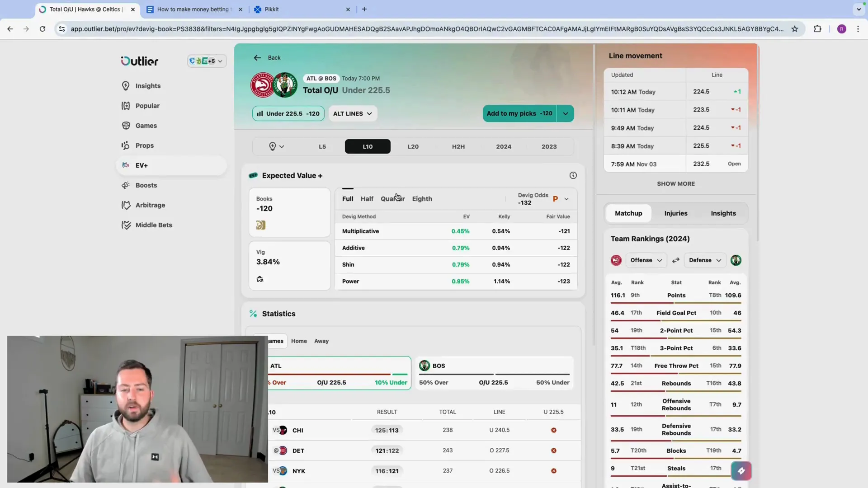Viewport: 868px width, 488px height.
Task: Click the sportsbook logo under Books -120
Action: [x=261, y=225]
